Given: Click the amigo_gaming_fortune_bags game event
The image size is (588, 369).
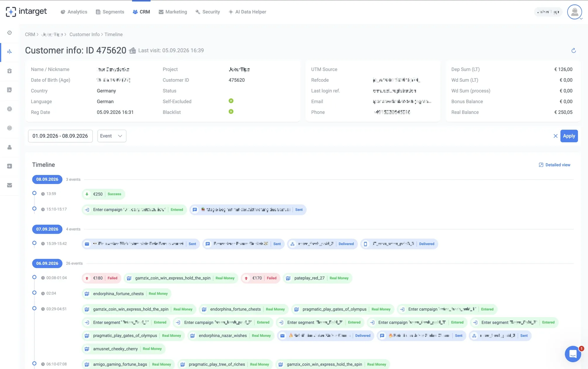Looking at the screenshot, I should [128, 365].
